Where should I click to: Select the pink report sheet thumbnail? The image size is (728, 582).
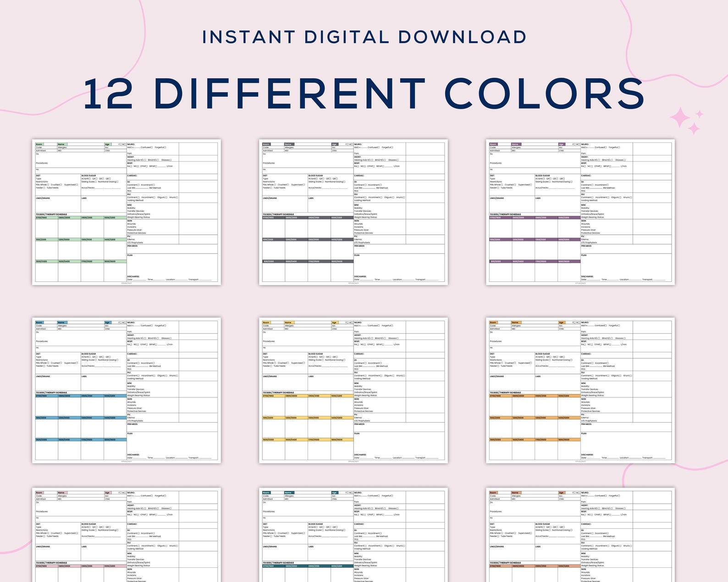(127, 535)
